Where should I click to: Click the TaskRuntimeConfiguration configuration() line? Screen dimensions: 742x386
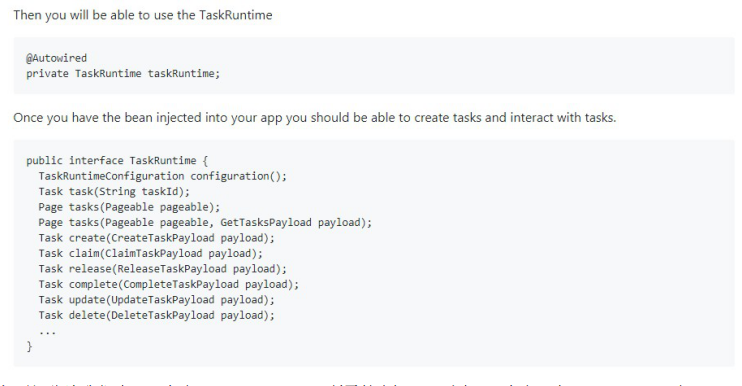(x=163, y=176)
